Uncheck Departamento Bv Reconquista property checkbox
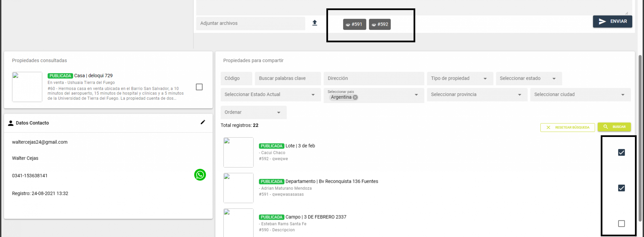Viewport: 644px width, 237px height. (621, 188)
